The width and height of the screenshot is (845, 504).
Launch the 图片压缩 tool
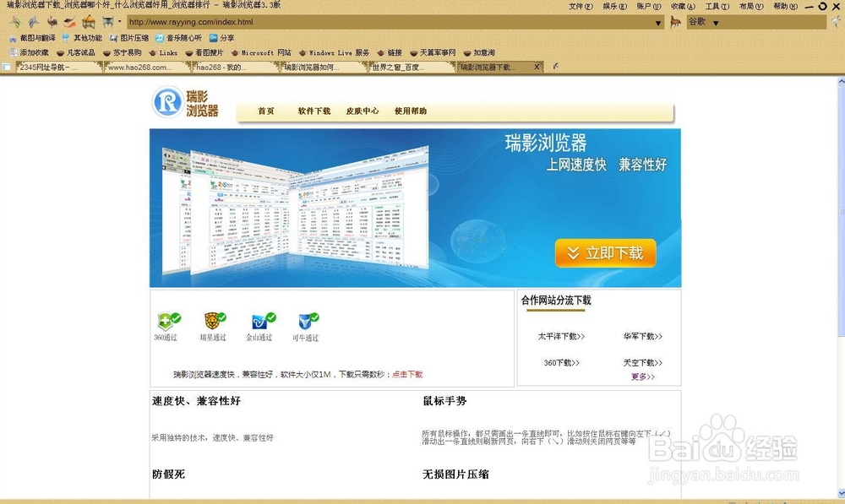point(128,38)
